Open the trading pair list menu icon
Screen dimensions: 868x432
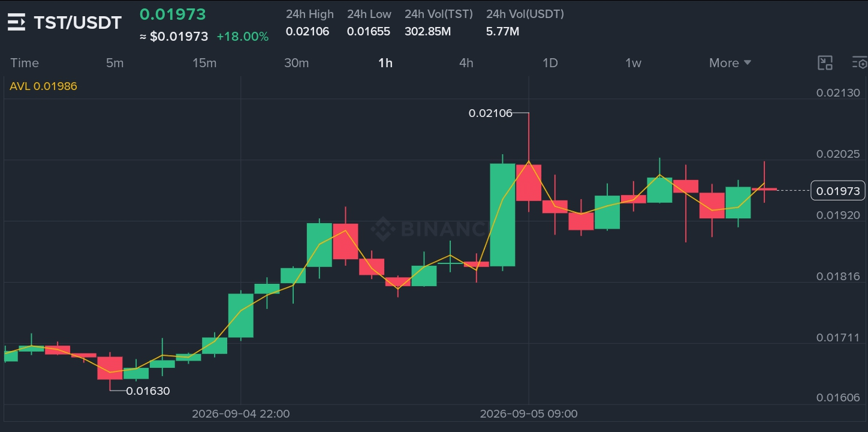16,22
